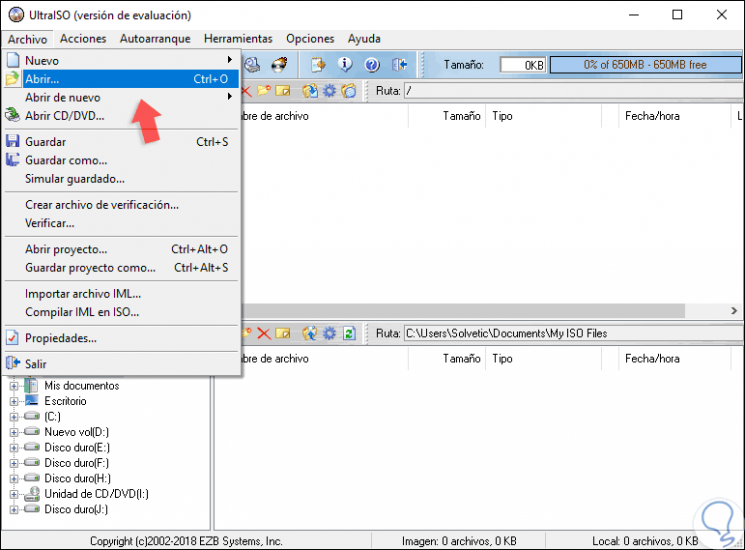Expand the Nuevo vol(D:) node
This screenshot has height=550, width=745.
tap(14, 432)
